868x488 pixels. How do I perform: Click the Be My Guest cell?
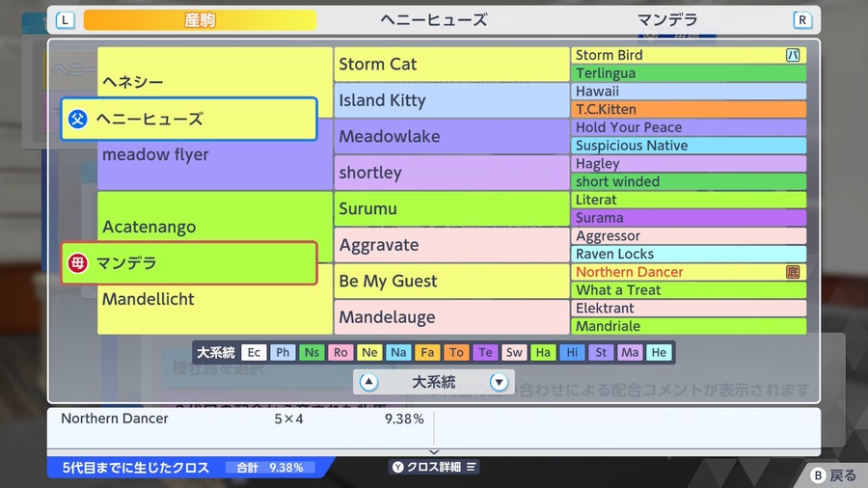pos(451,281)
